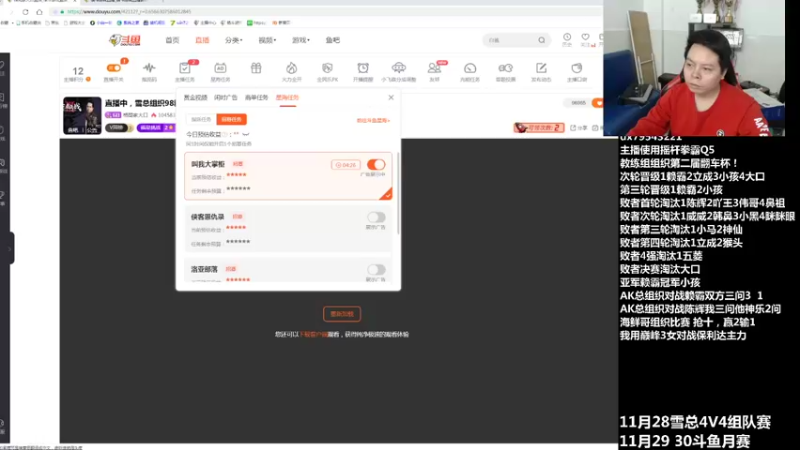
Task: Click the alarm clock broadcast reminder icon
Action: (x=363, y=68)
